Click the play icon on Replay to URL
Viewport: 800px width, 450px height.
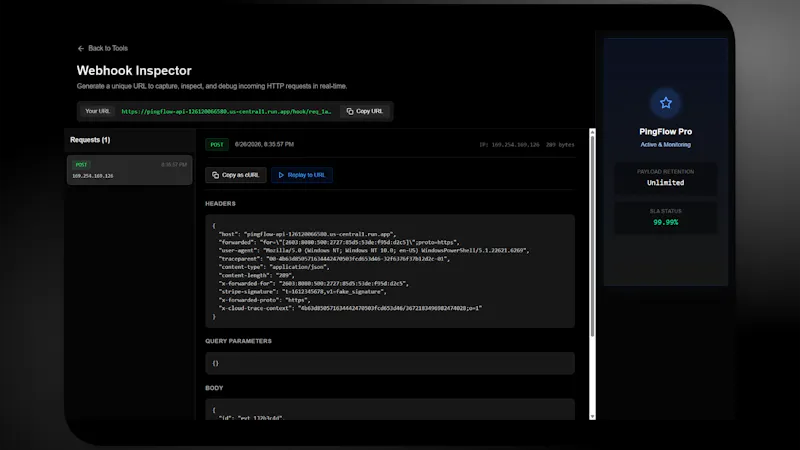[281, 175]
